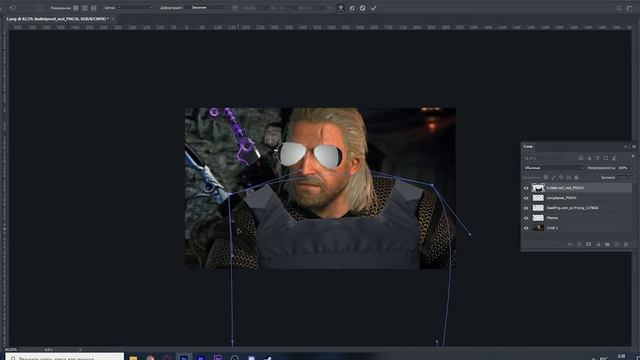Open search icon at top right
This screenshot has width=640, height=360.
click(619, 8)
